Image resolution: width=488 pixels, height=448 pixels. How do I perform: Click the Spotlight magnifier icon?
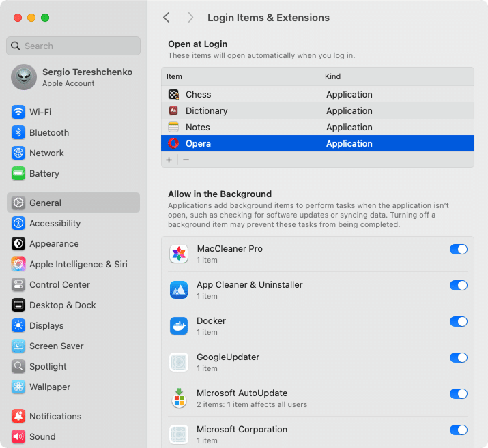18,367
